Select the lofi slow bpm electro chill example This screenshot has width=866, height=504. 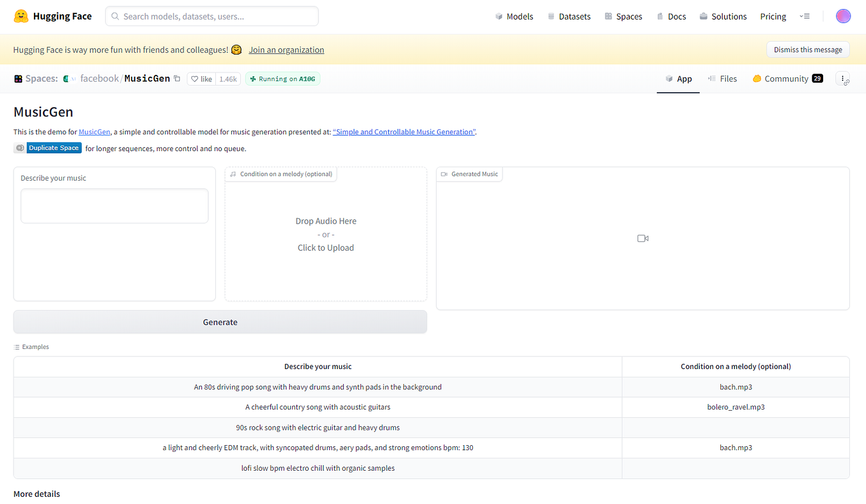318,468
